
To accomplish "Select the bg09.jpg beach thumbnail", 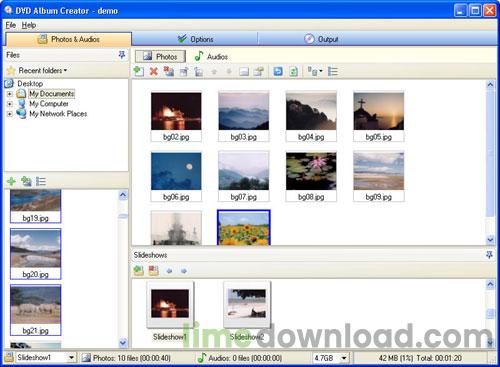I will click(379, 176).
